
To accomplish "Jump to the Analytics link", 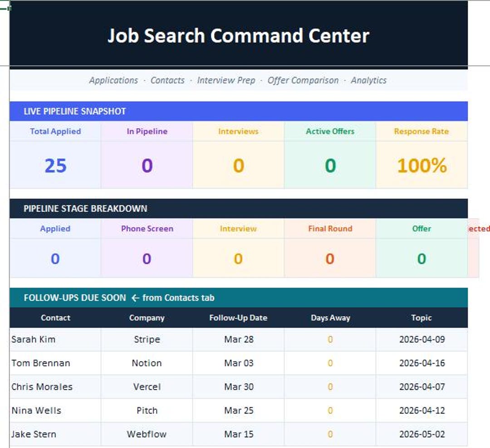I will tap(368, 80).
